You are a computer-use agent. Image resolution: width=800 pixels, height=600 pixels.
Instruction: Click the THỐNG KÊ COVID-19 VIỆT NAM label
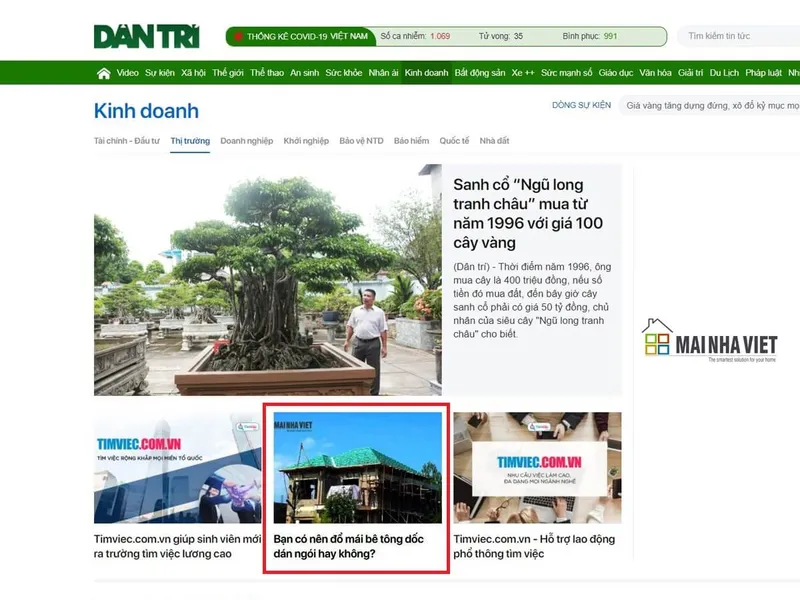point(307,36)
